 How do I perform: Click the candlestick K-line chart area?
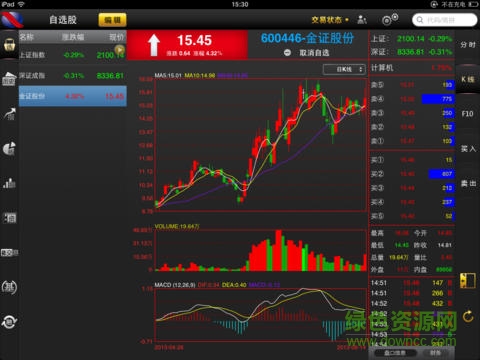point(261,145)
